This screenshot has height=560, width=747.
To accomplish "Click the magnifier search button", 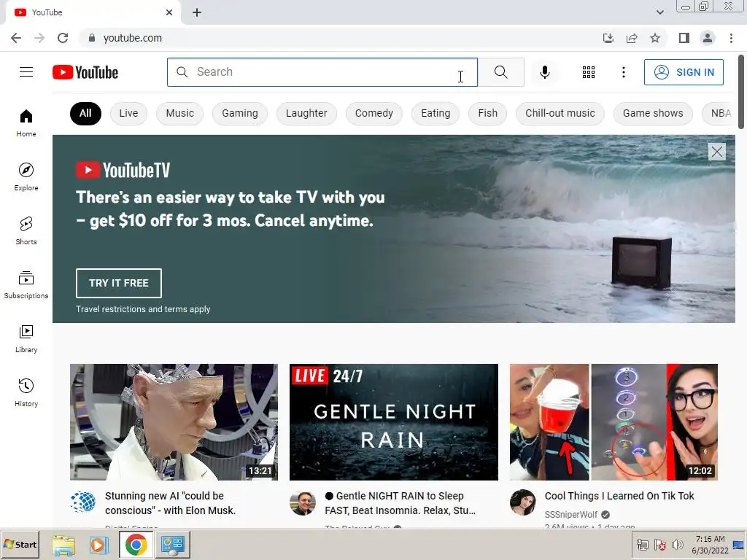I will tap(500, 72).
